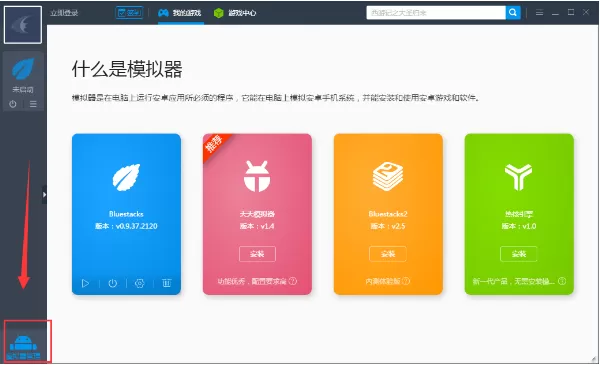Click the 什么是模拟器 heading
This screenshot has width=600, height=365.
[127, 69]
